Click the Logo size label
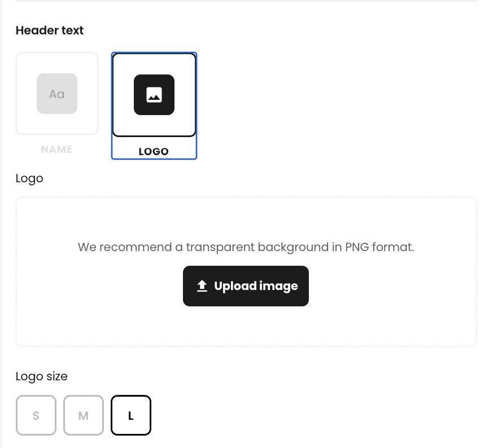Viewport: 489px width, 448px height. (x=41, y=377)
